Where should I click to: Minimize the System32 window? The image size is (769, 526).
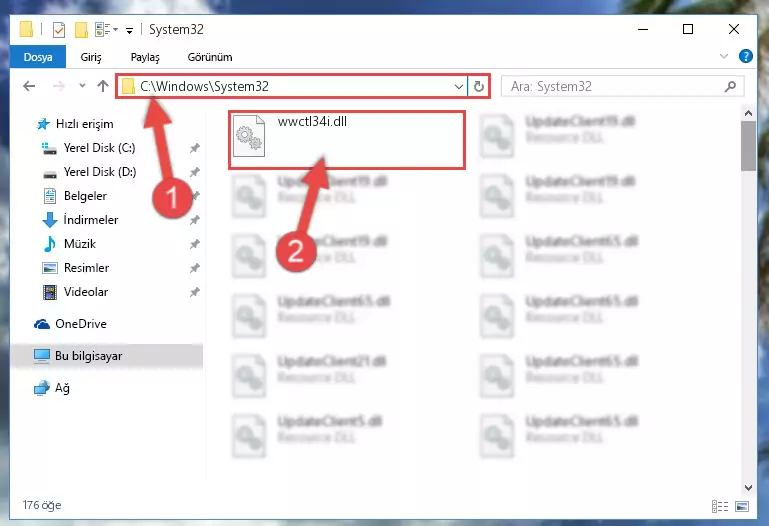[643, 29]
